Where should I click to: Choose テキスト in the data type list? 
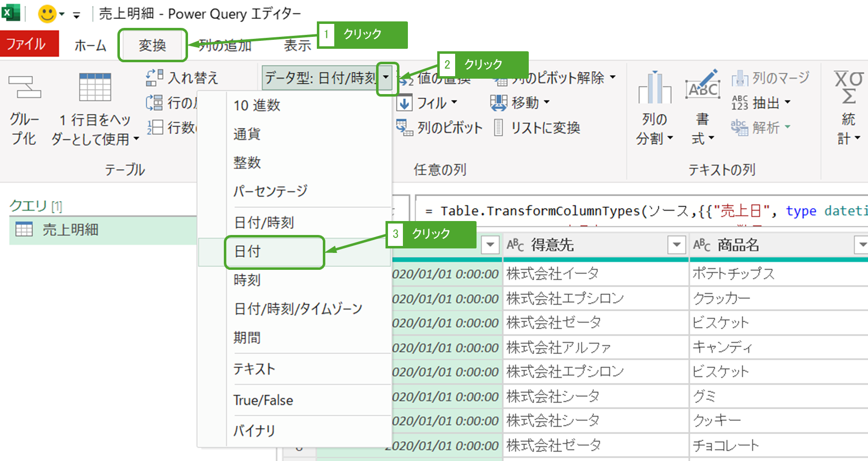[x=254, y=369]
